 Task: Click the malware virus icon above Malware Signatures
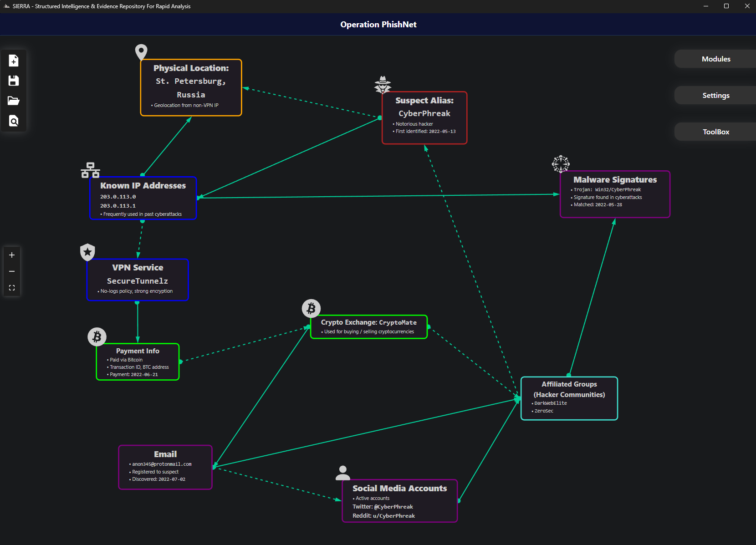pos(561,164)
